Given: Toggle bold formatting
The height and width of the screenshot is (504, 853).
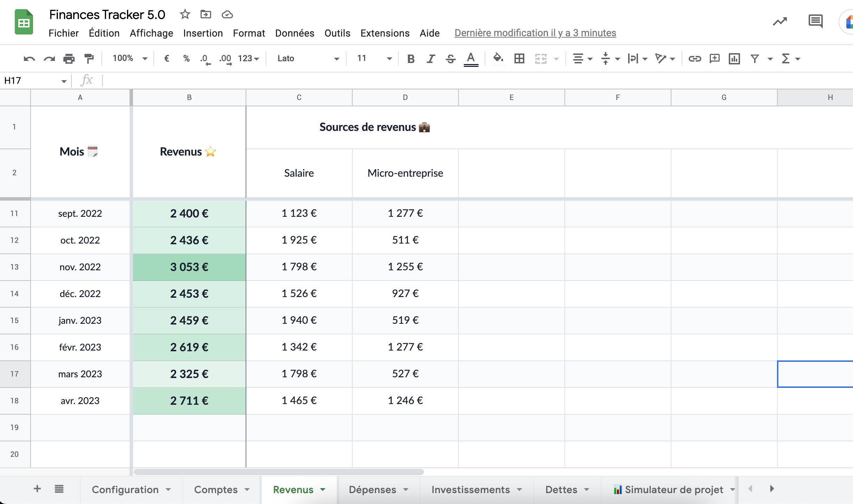Looking at the screenshot, I should click(411, 58).
